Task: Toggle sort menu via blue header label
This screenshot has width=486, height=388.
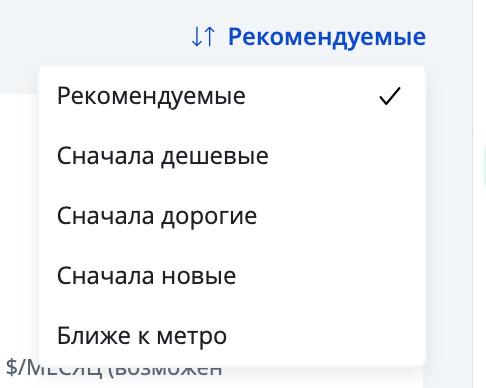Action: (x=327, y=37)
